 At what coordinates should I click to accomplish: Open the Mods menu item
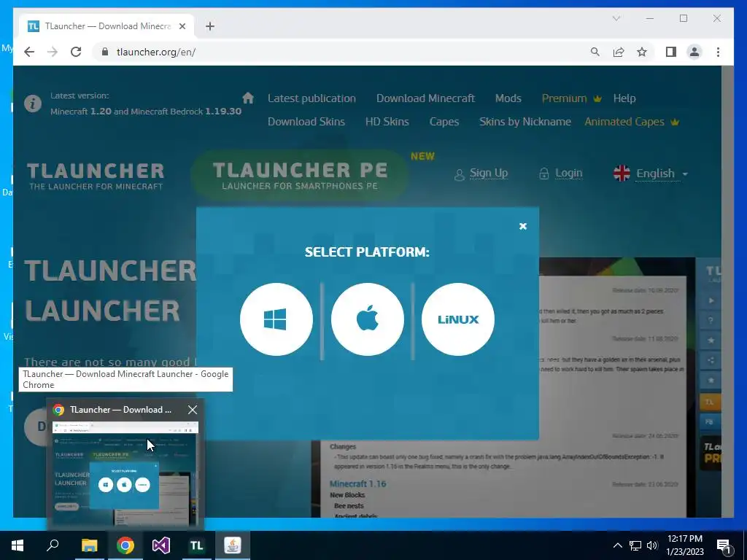[x=508, y=98]
